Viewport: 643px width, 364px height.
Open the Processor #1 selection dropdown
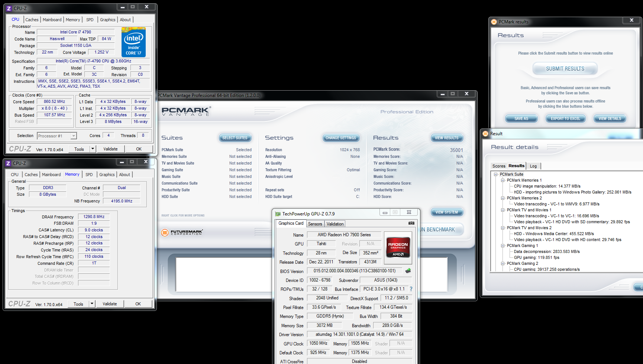point(74,136)
